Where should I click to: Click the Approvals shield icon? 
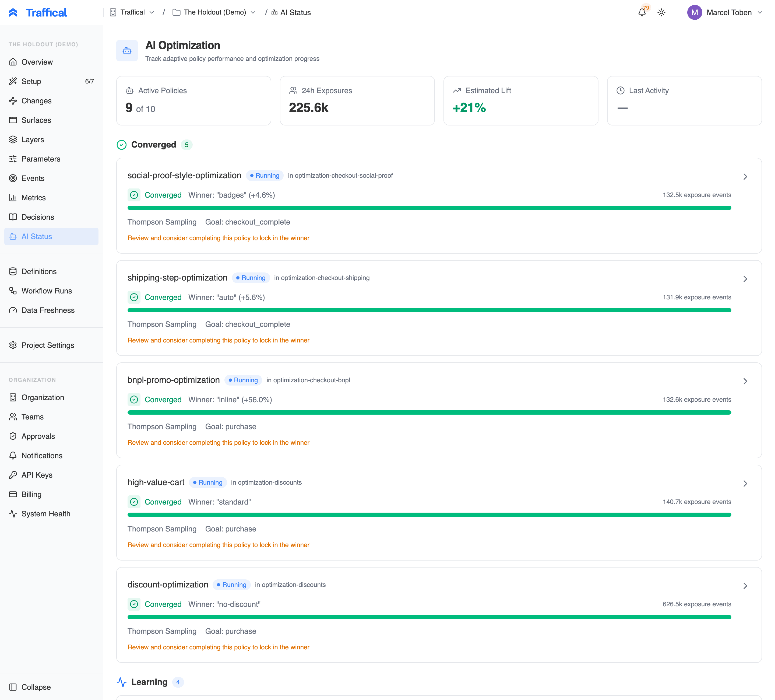[13, 436]
